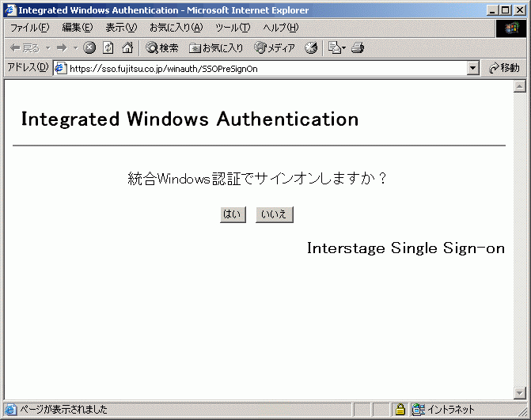Go forward with the Forward arrow icon
531x420 pixels.
(x=62, y=48)
